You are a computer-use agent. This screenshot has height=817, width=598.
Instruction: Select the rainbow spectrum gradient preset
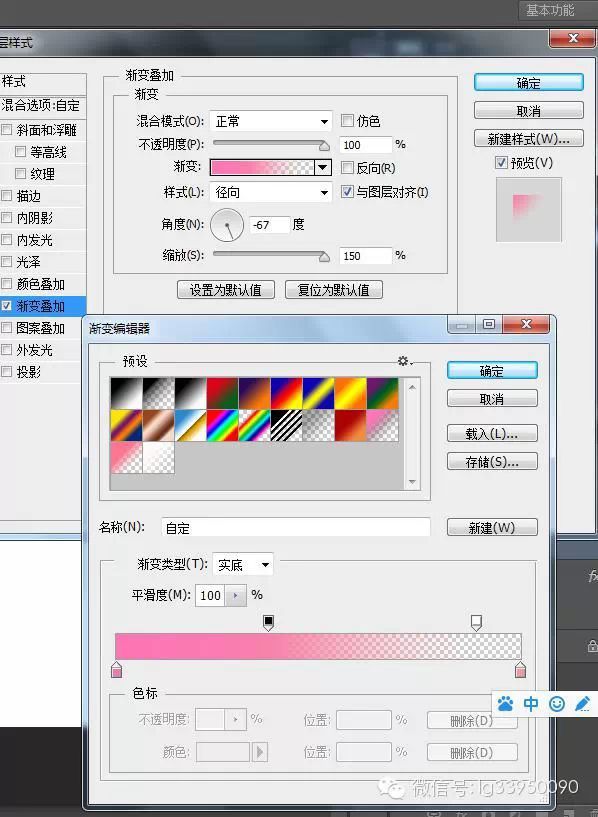tap(222, 425)
